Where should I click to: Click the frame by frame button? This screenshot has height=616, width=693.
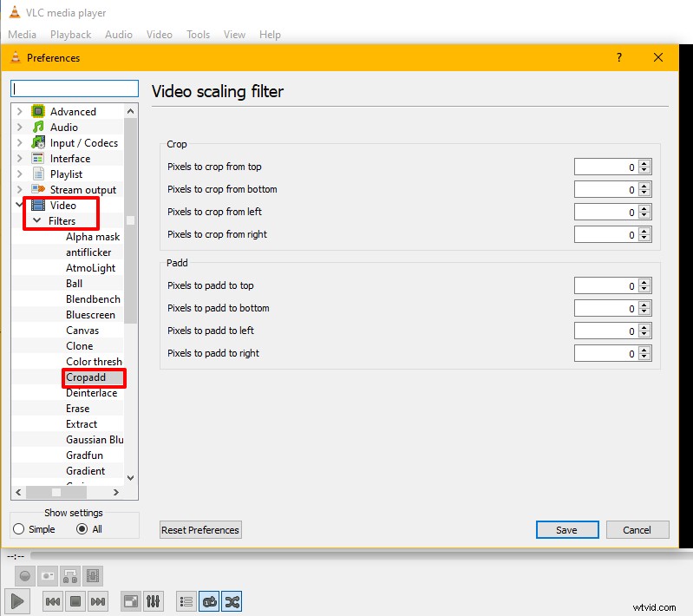93,576
